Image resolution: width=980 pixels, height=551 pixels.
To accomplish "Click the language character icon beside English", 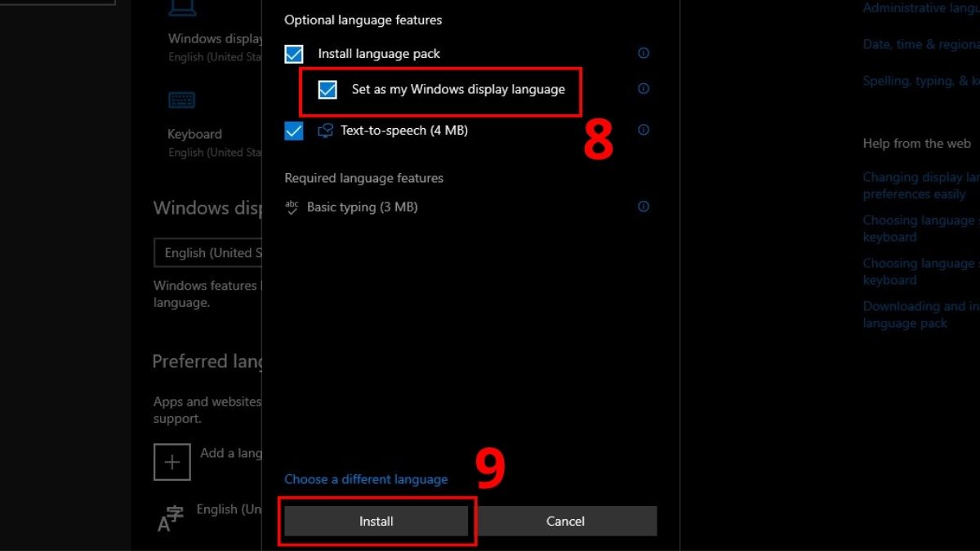I will (x=170, y=516).
